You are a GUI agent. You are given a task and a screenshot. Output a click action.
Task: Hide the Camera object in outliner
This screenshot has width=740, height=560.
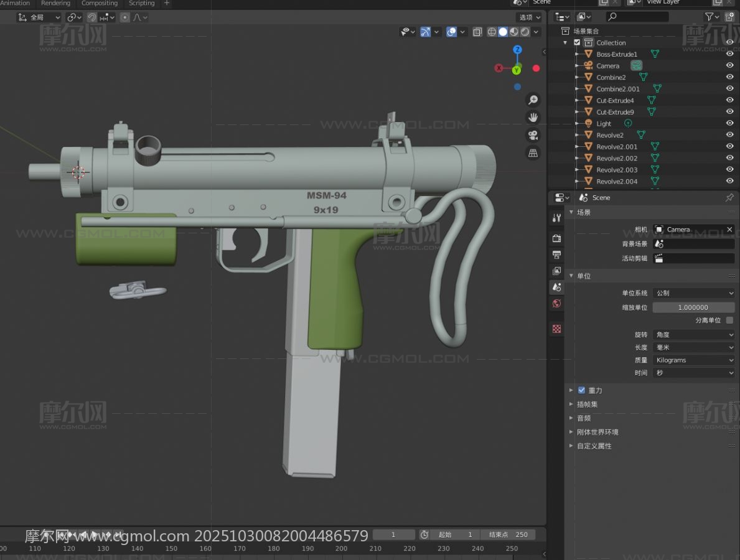pyautogui.click(x=729, y=66)
